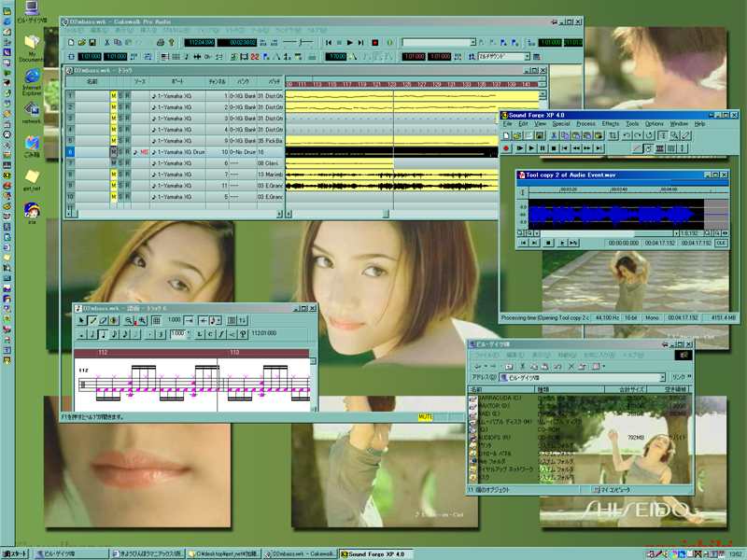Image resolution: width=747 pixels, height=560 pixels.
Task: Open the marker dropdown in Cakewalk toolbar
Action: [473, 42]
